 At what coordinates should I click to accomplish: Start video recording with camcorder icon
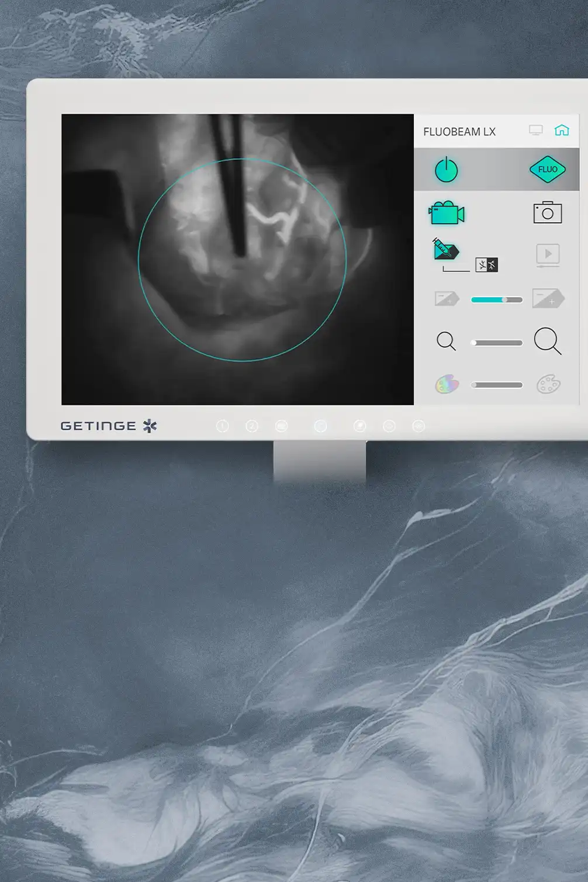[x=447, y=213]
